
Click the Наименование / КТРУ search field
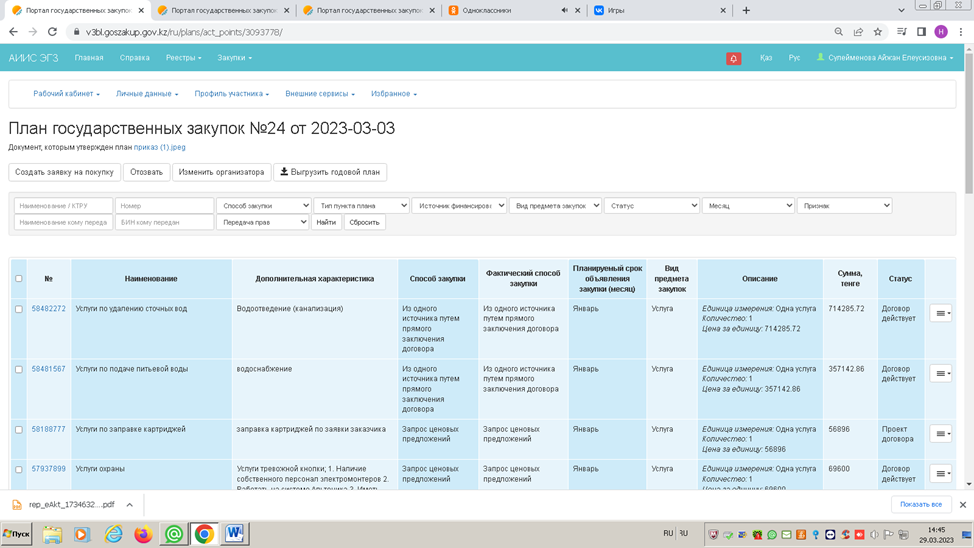pos(63,206)
